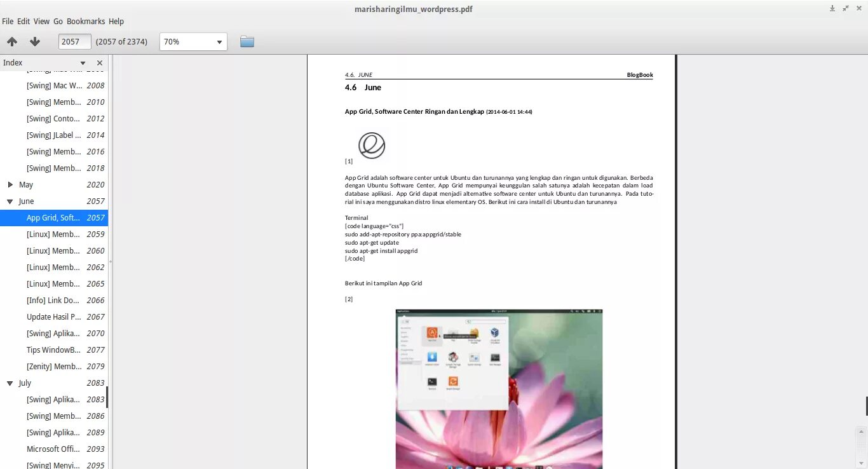868x469 pixels.
Task: Click "Berikut ini tampilan App Grid" text
Action: 383,283
